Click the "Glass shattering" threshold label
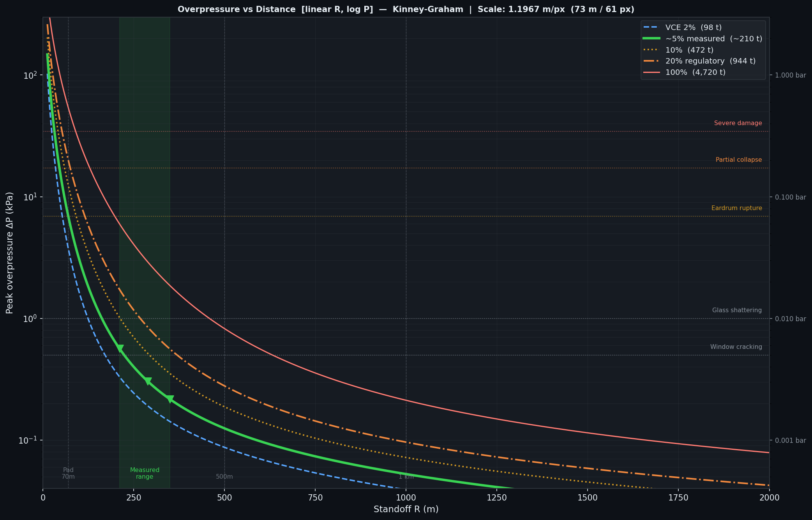 737,310
